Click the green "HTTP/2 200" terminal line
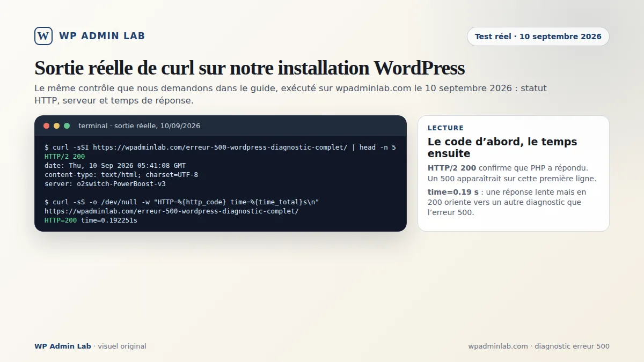Image resolution: width=644 pixels, height=362 pixels. [64, 156]
